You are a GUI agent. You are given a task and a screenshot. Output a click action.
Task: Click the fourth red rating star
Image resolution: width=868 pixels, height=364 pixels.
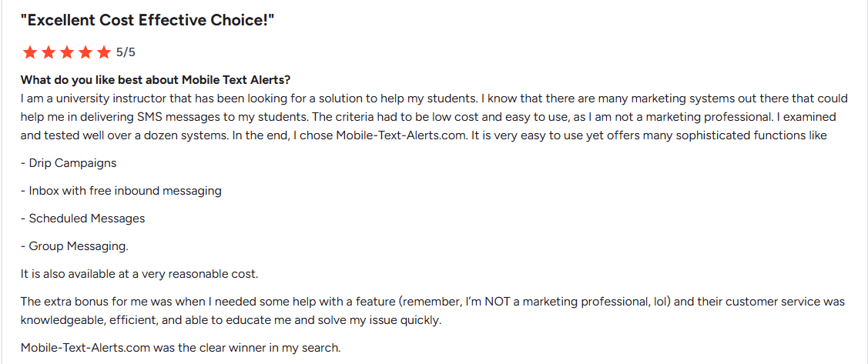click(x=85, y=52)
